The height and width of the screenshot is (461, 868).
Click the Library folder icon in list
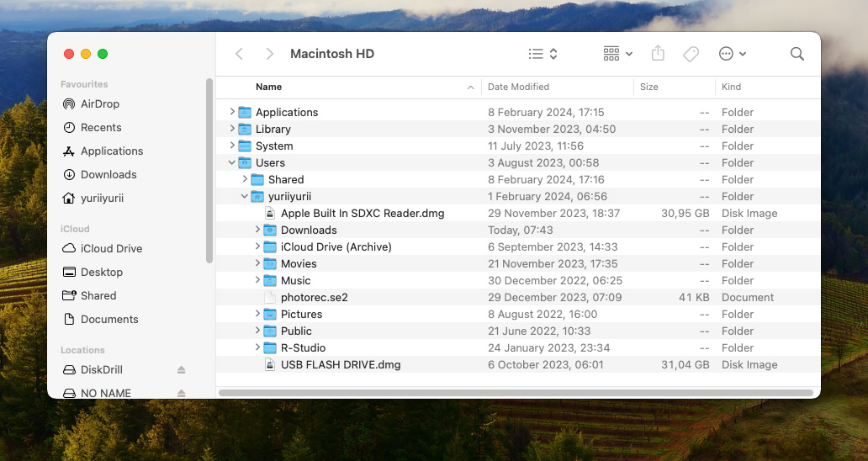[245, 129]
